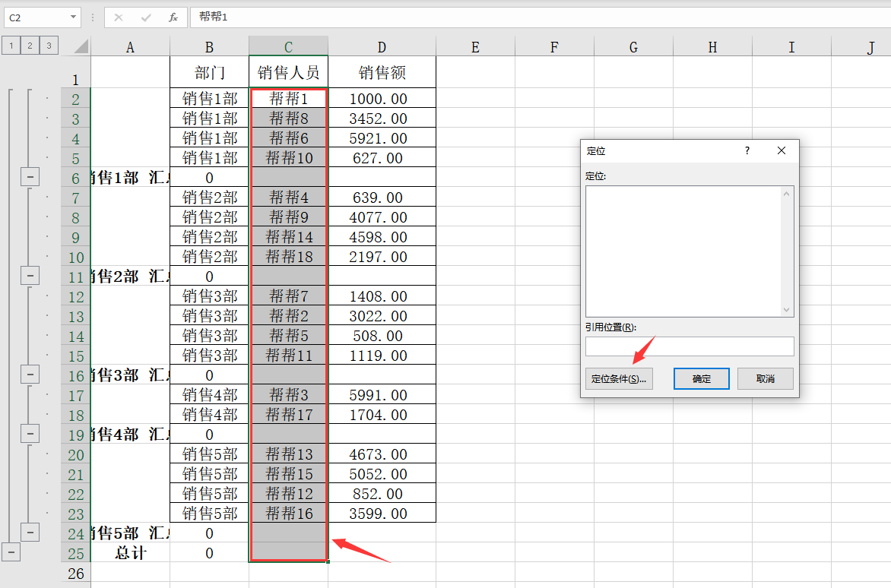The width and height of the screenshot is (891, 588).
Task: Click the confirm checkmark icon in formula bar
Action: pos(146,17)
